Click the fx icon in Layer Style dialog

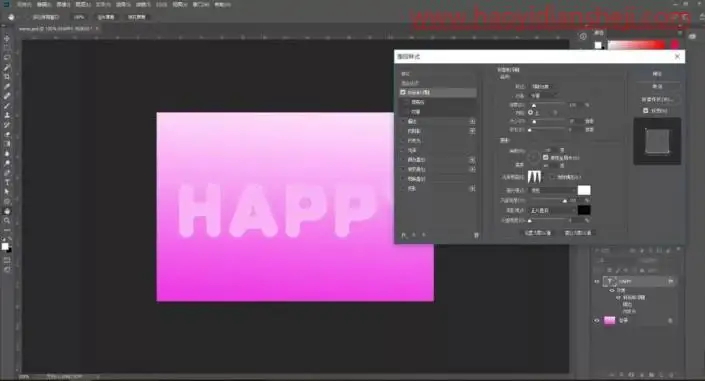[404, 235]
